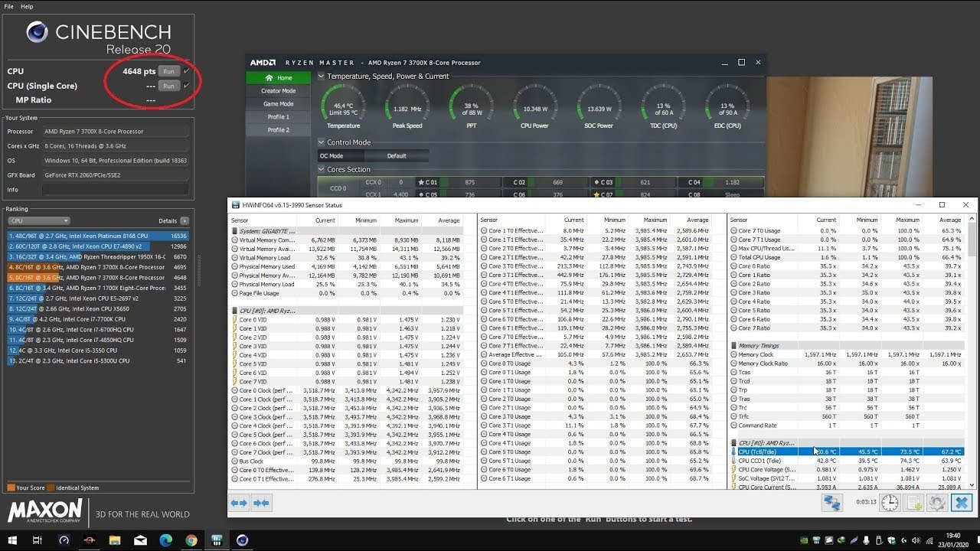Open the CPU ranking dropdown in Cinebench
The image size is (980, 551).
click(x=38, y=220)
